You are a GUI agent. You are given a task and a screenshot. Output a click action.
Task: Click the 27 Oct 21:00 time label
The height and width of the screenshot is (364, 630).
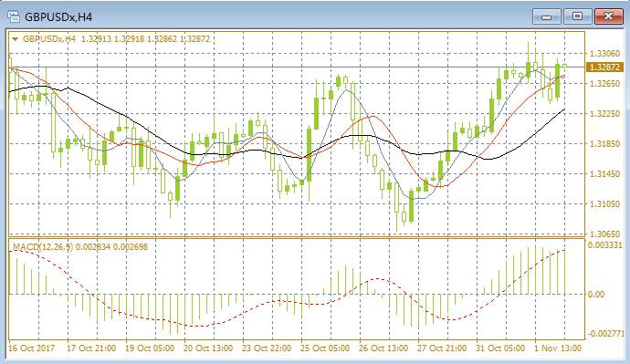tap(442, 348)
